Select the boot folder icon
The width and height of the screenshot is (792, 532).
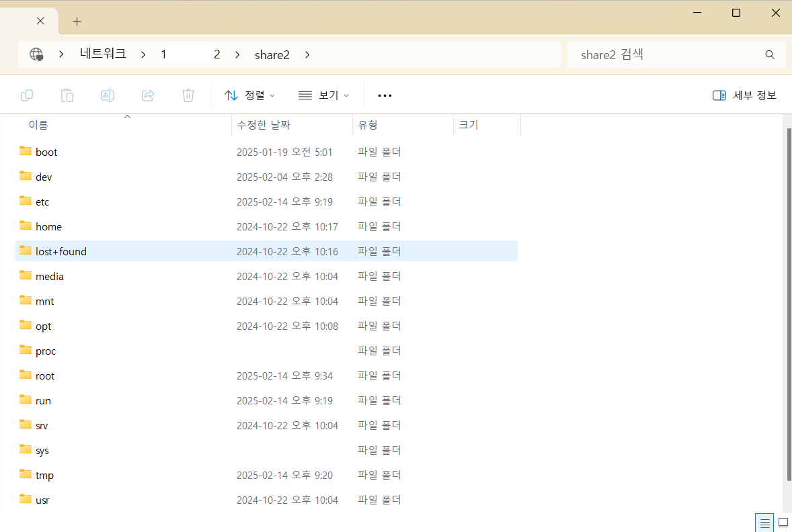[x=26, y=151]
